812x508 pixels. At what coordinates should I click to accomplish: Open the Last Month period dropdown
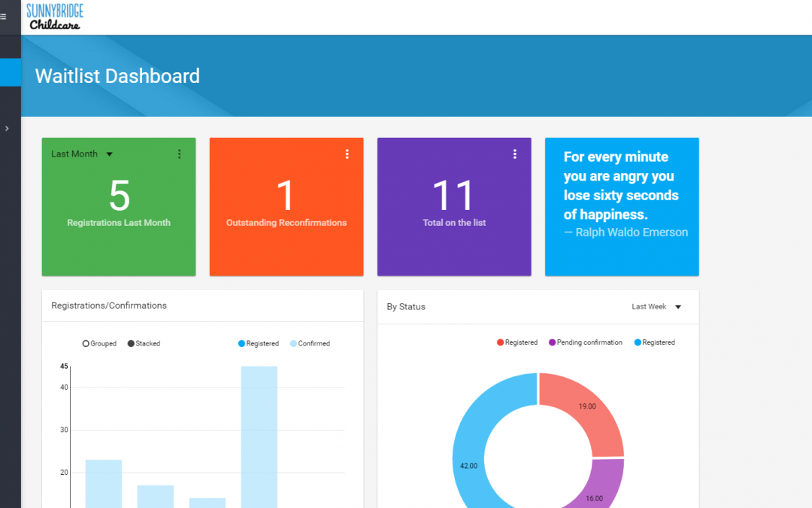82,154
